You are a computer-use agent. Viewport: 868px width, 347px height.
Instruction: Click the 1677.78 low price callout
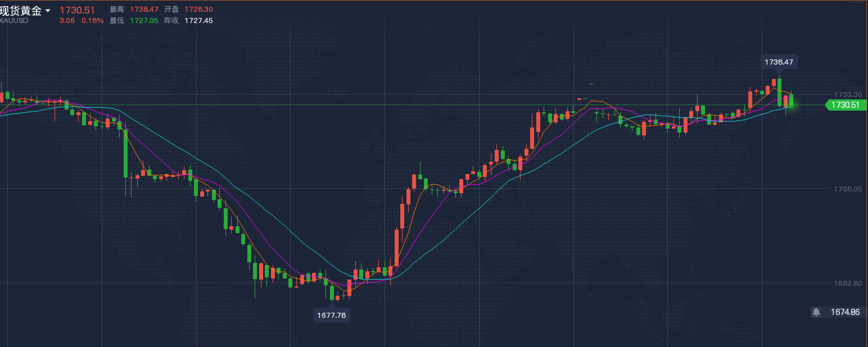pyautogui.click(x=332, y=315)
